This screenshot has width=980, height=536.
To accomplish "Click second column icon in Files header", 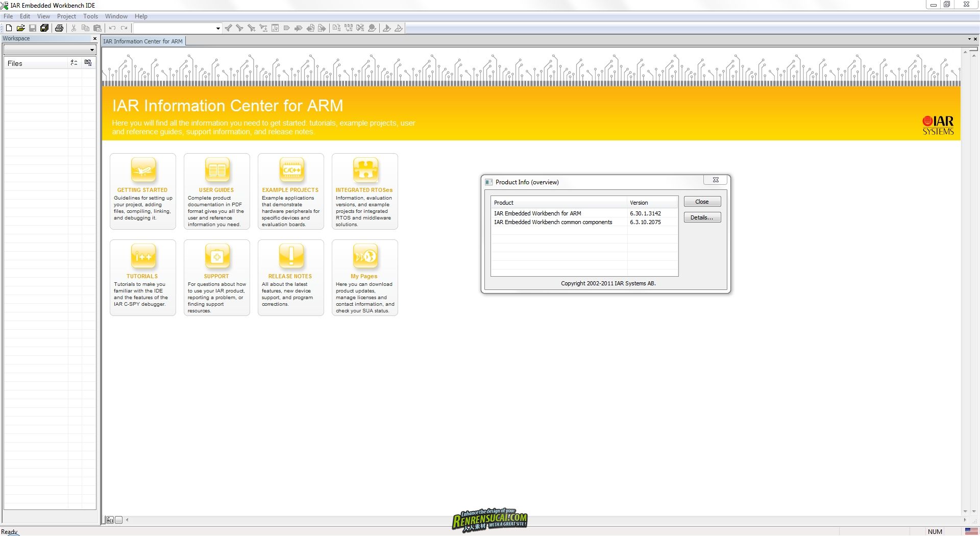I will (x=88, y=63).
